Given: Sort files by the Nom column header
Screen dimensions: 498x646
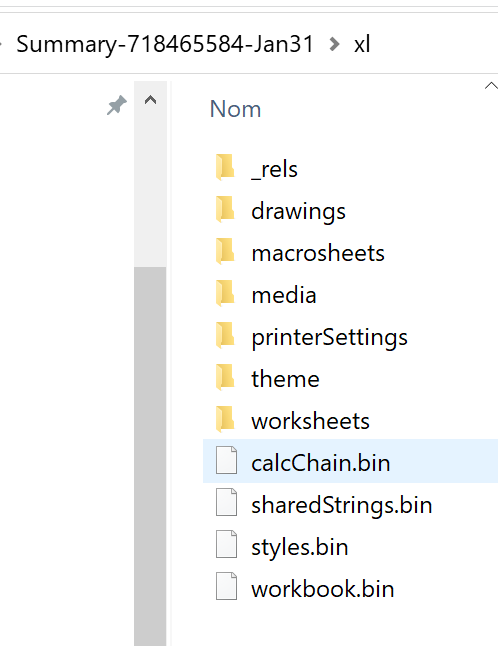Looking at the screenshot, I should click(x=235, y=109).
